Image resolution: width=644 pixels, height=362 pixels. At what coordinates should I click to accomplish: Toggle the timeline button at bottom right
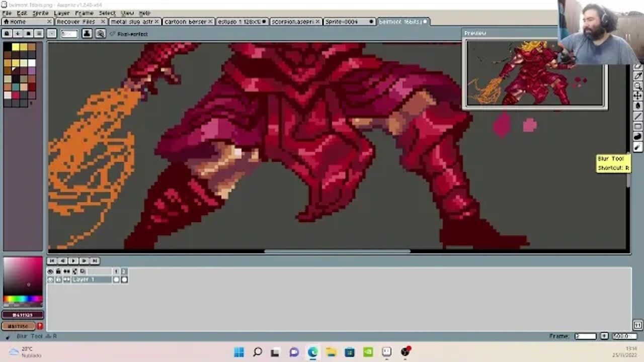pyautogui.click(x=637, y=325)
